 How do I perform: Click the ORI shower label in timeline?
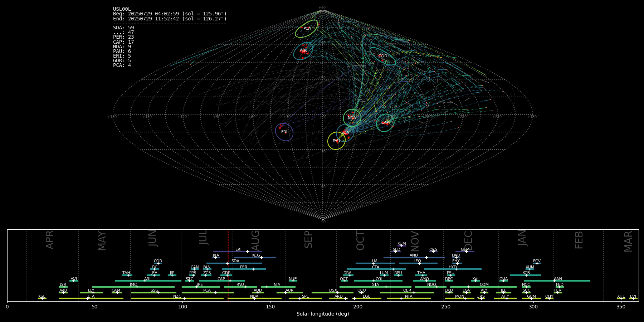pos(379,279)
